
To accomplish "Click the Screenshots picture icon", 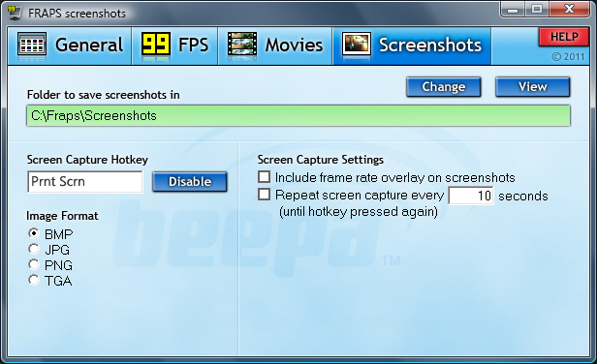I will click(x=357, y=45).
